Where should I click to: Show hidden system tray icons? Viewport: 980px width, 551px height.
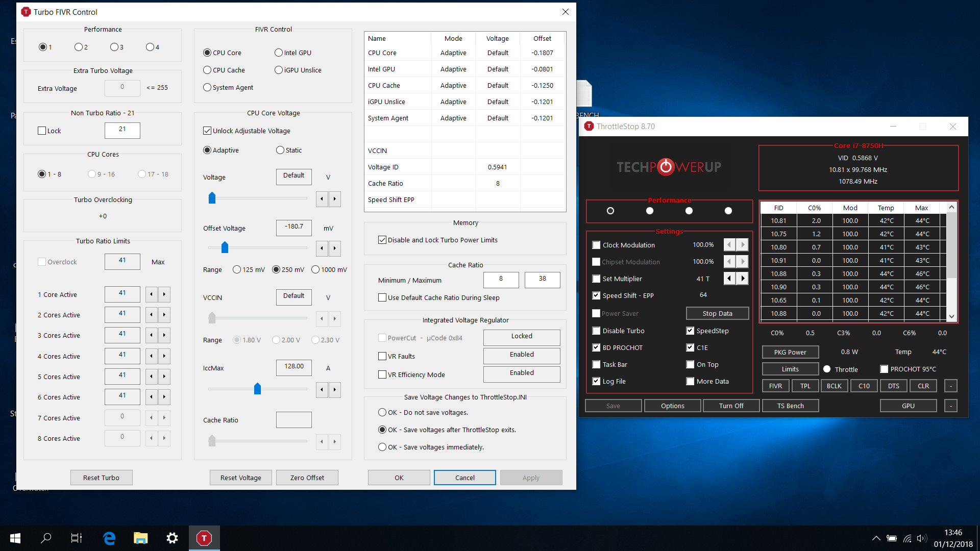click(876, 538)
